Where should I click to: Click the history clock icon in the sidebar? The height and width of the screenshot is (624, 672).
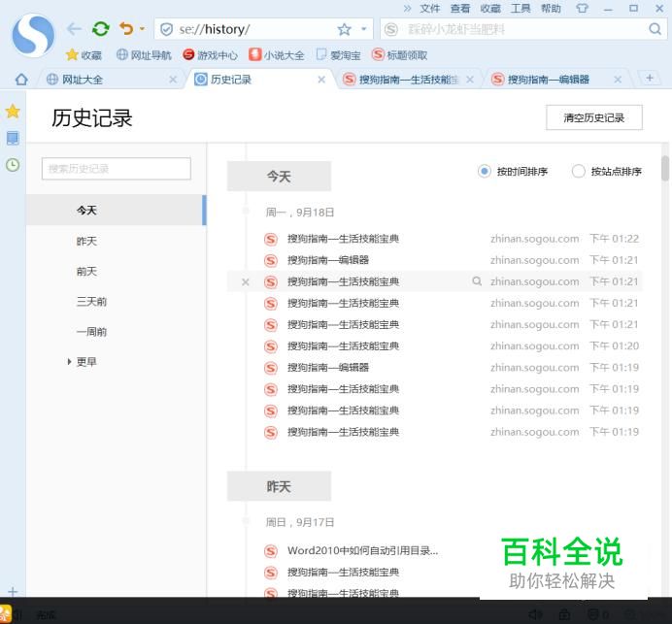coord(13,165)
